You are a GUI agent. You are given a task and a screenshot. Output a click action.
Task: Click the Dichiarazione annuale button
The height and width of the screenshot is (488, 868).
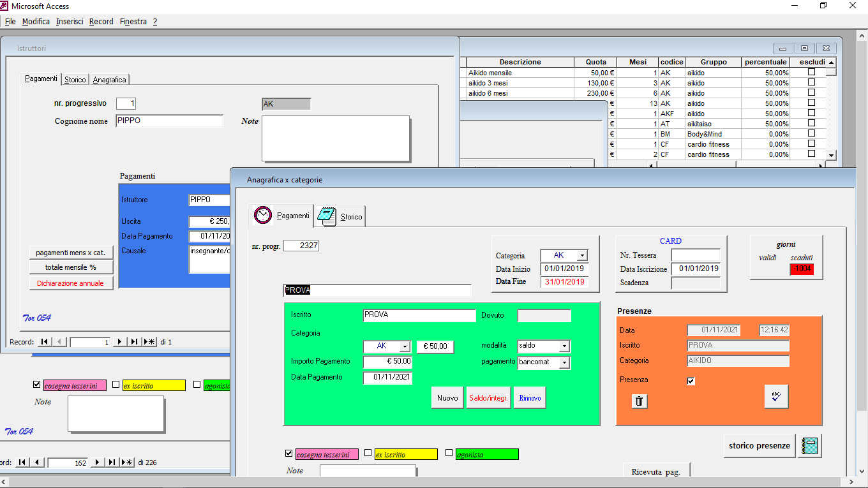[x=70, y=283]
